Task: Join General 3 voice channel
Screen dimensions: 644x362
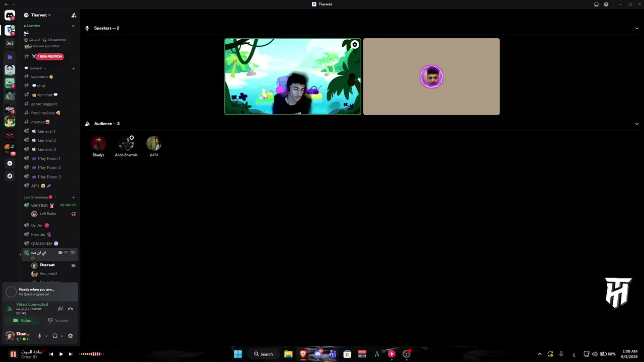Action: pos(49,149)
